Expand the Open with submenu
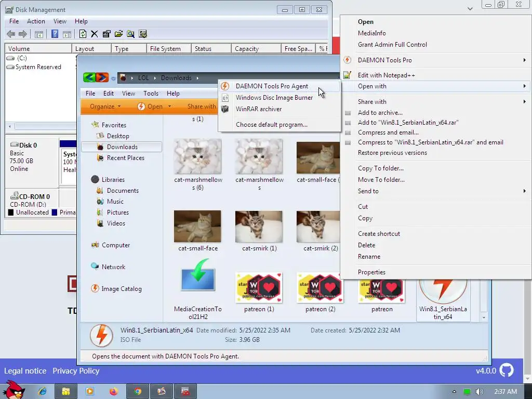 point(525,86)
